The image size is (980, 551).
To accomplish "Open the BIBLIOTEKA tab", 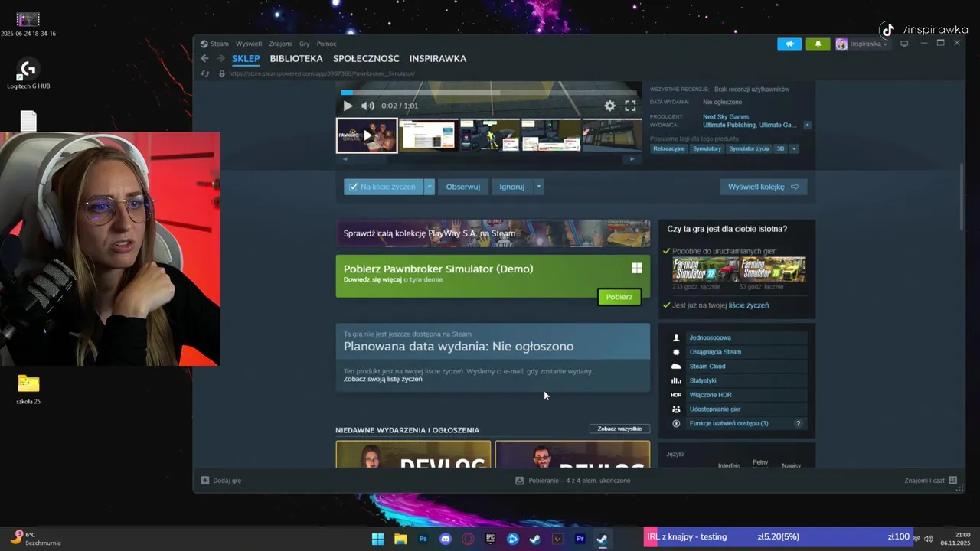I will pyautogui.click(x=296, y=58).
